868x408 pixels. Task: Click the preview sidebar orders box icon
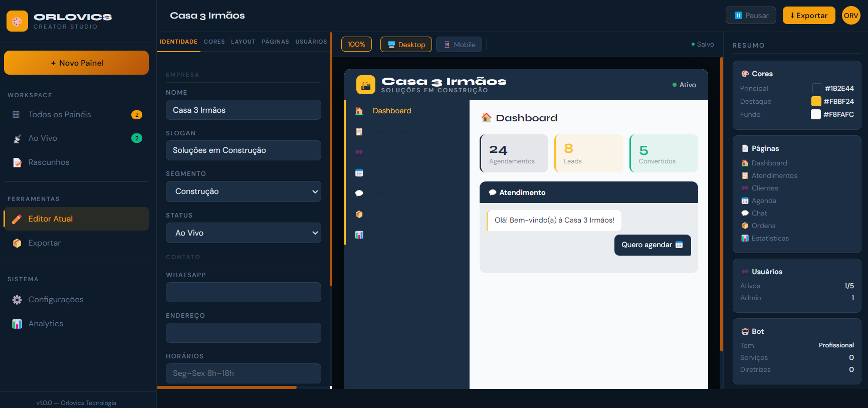[x=359, y=214]
